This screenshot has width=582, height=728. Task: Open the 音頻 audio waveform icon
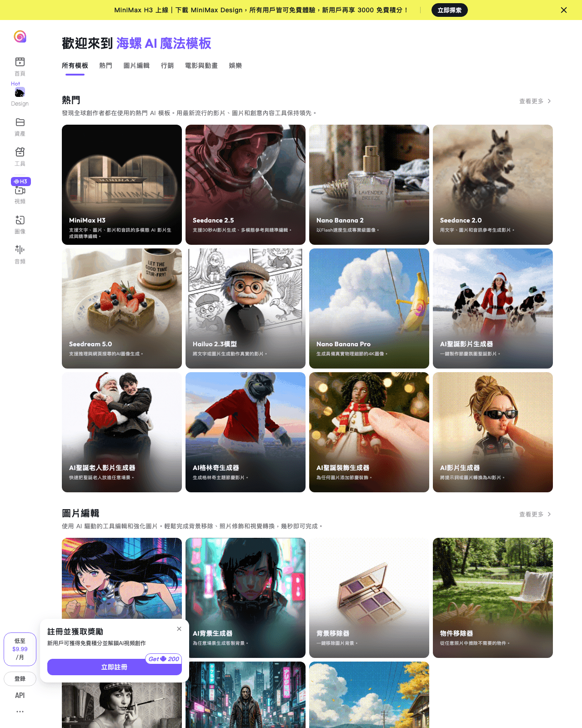click(20, 249)
